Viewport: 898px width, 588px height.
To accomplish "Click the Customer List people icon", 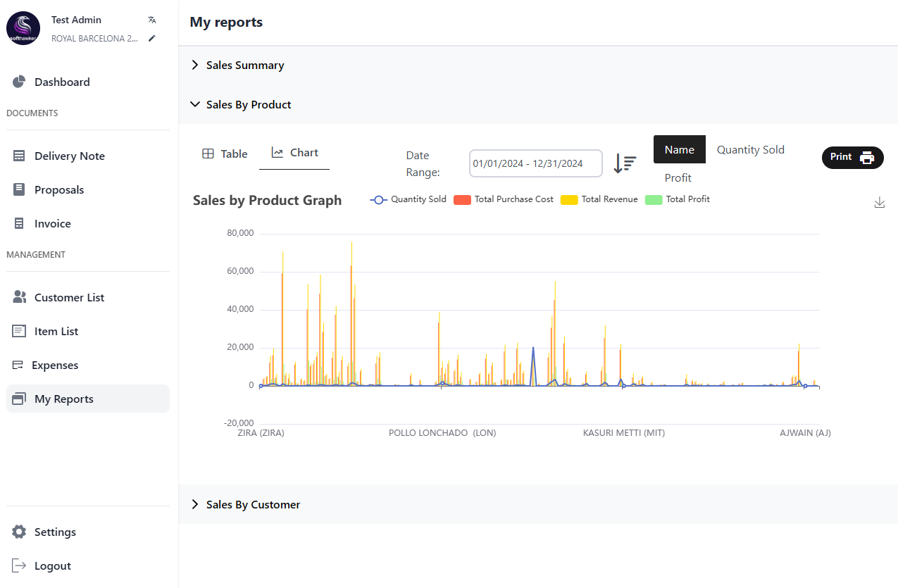I will (19, 297).
